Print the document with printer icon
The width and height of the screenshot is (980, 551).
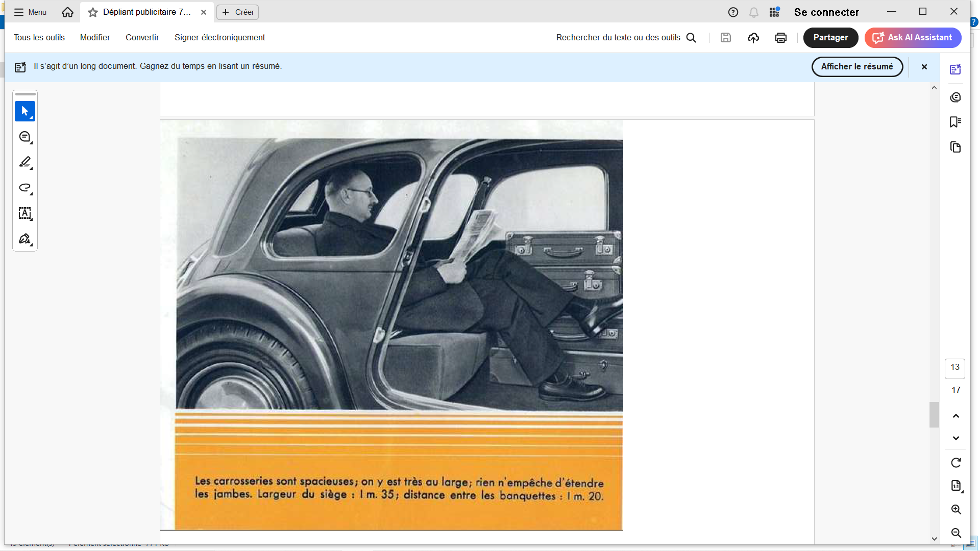781,38
